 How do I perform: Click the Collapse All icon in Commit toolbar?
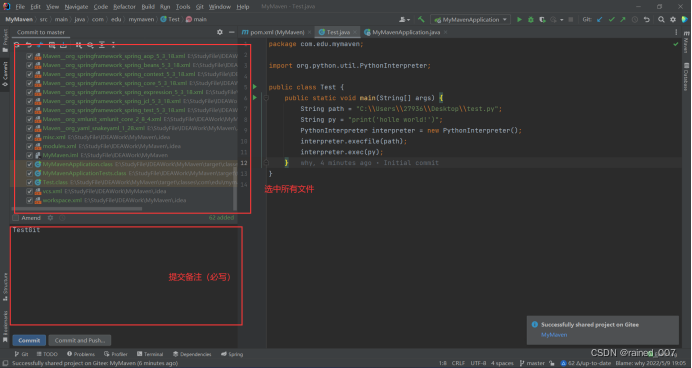(113, 45)
